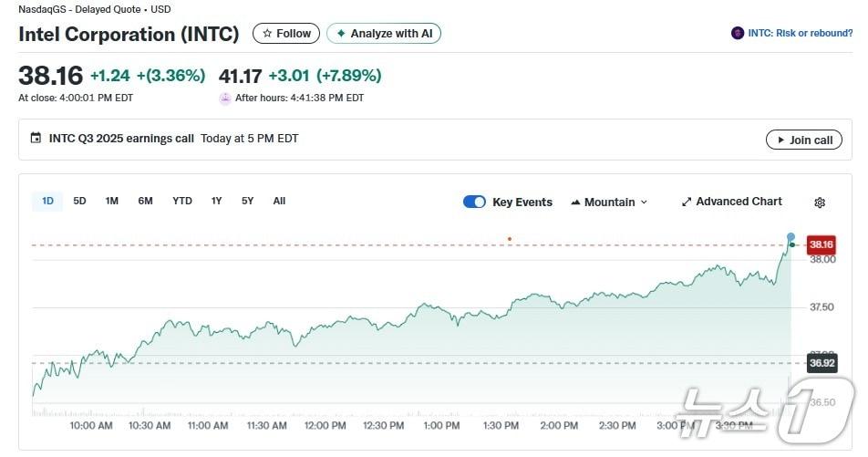Click the after-hours moon icon
Screen dimensions: 868x457
pos(225,99)
